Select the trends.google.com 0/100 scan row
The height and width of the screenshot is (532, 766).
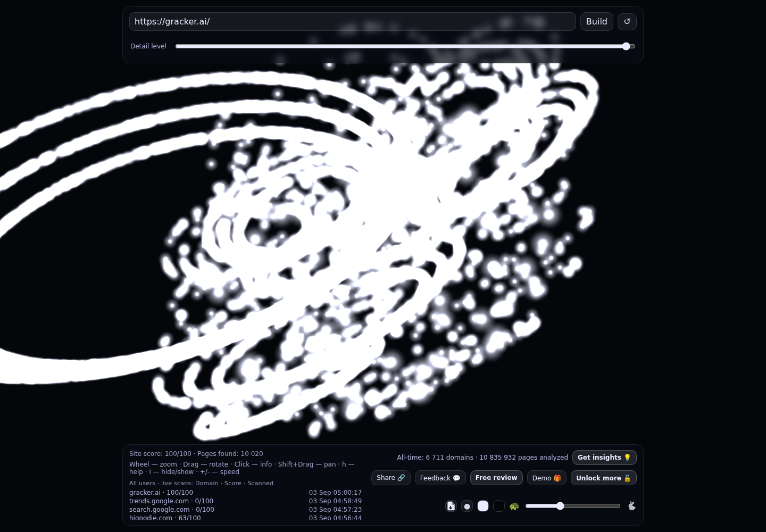point(245,501)
